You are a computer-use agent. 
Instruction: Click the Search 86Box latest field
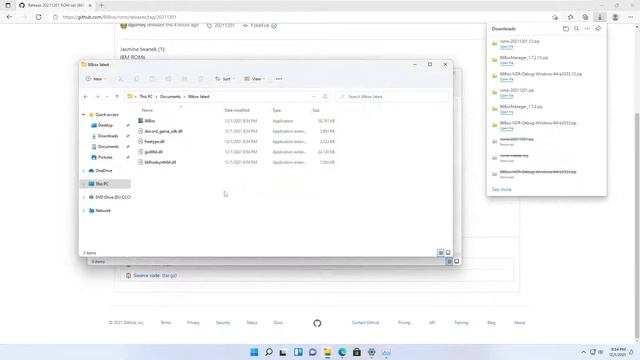click(x=392, y=97)
